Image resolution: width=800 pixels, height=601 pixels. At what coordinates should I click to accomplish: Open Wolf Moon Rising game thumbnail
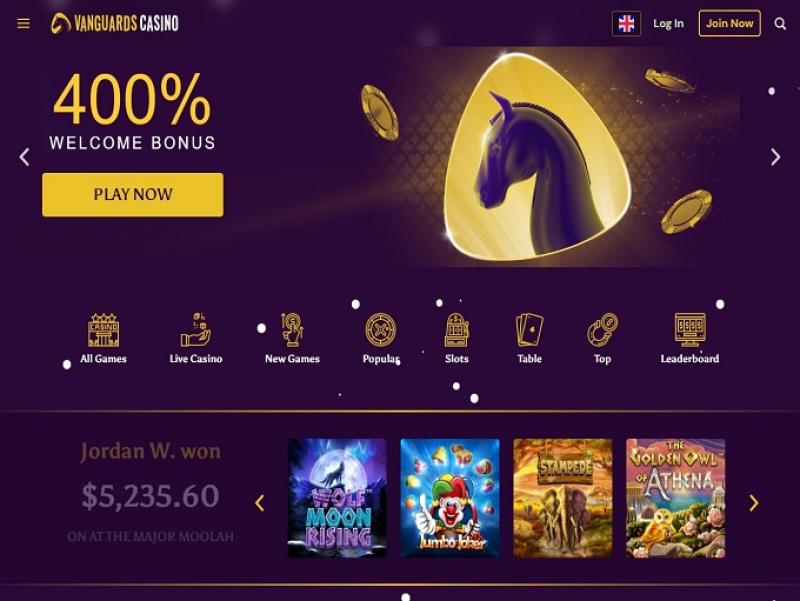(x=337, y=498)
